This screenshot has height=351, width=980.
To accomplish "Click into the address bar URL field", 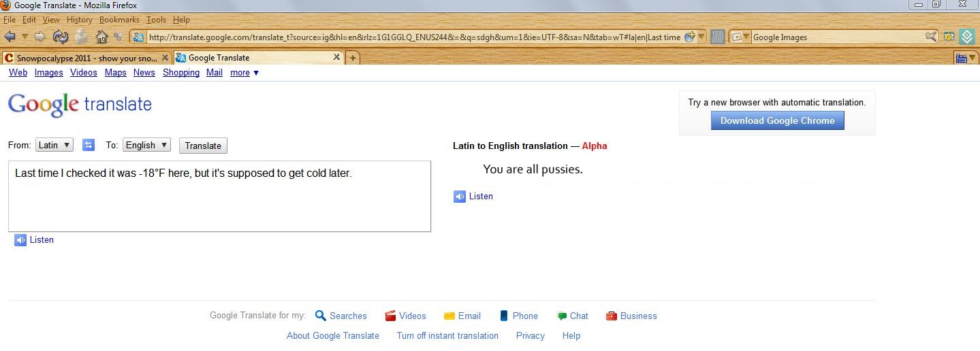I will coord(414,37).
